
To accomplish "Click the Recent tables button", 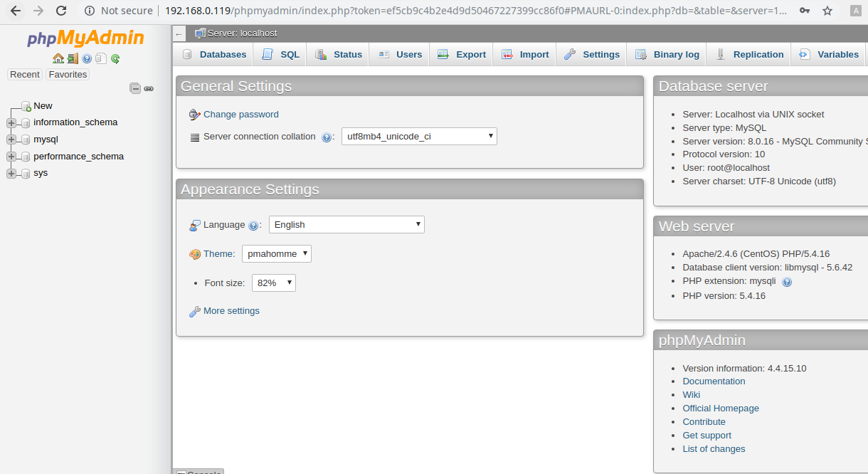I will pyautogui.click(x=25, y=75).
